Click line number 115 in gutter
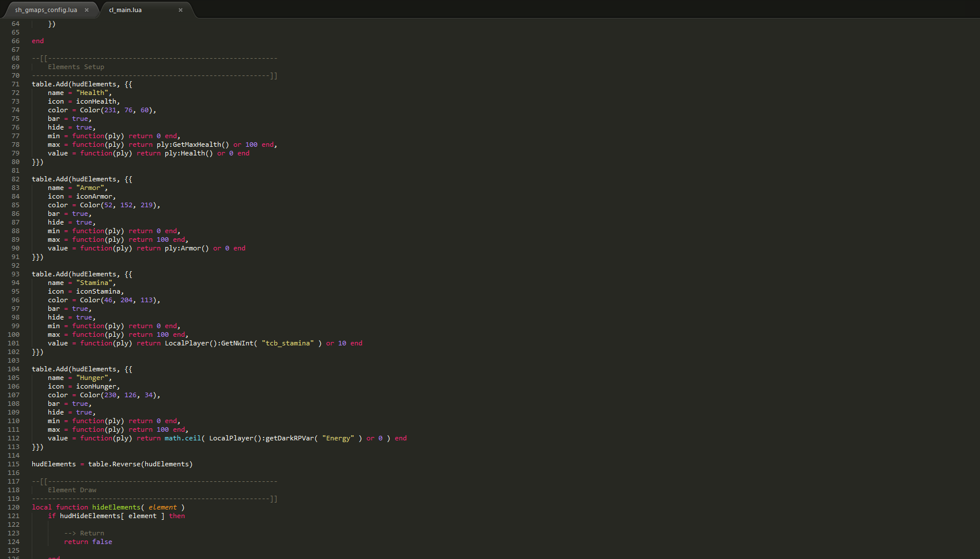This screenshot has width=980, height=559. 14,464
